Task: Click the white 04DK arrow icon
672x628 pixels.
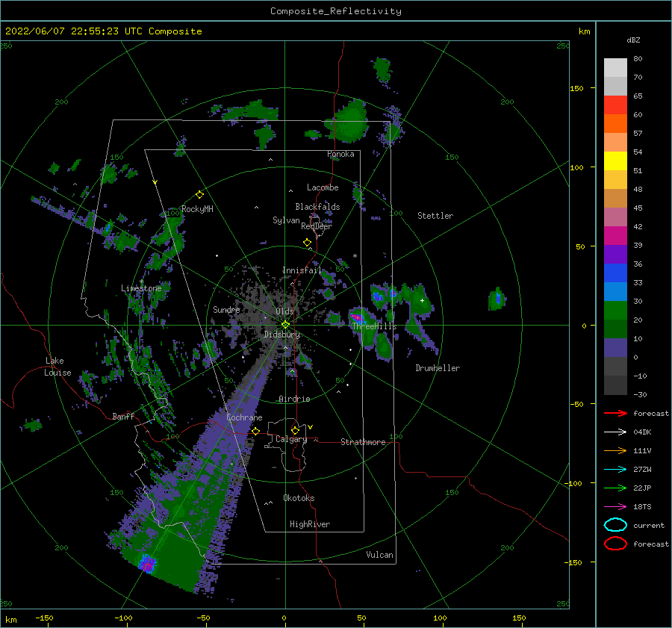Action: coord(615,432)
